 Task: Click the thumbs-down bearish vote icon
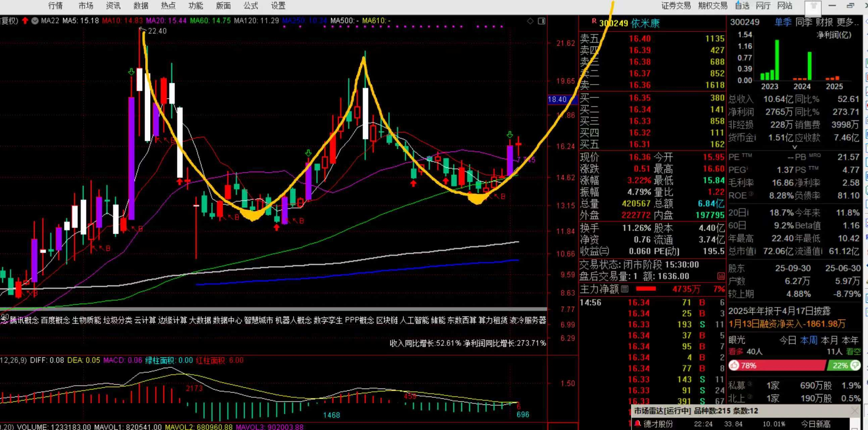(855, 365)
